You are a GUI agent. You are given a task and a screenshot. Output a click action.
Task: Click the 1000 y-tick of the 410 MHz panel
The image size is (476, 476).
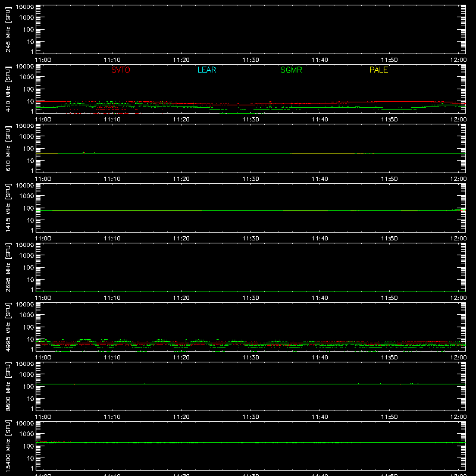tap(27, 77)
